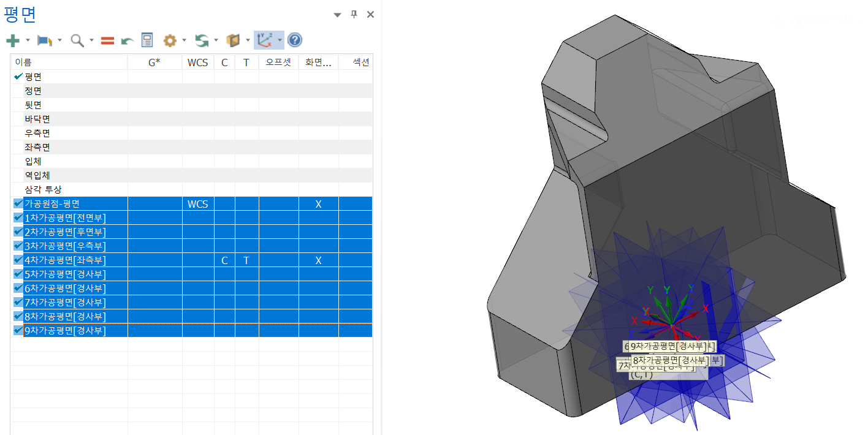Select the 좌측면 plane row
Screen dimensions: 868x435
191,147
